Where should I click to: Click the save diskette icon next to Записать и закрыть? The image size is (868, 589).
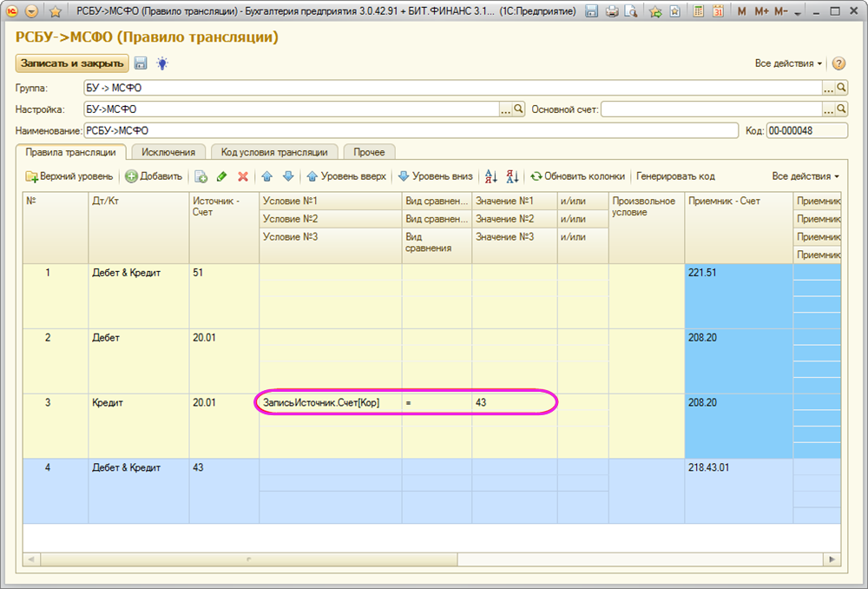141,63
